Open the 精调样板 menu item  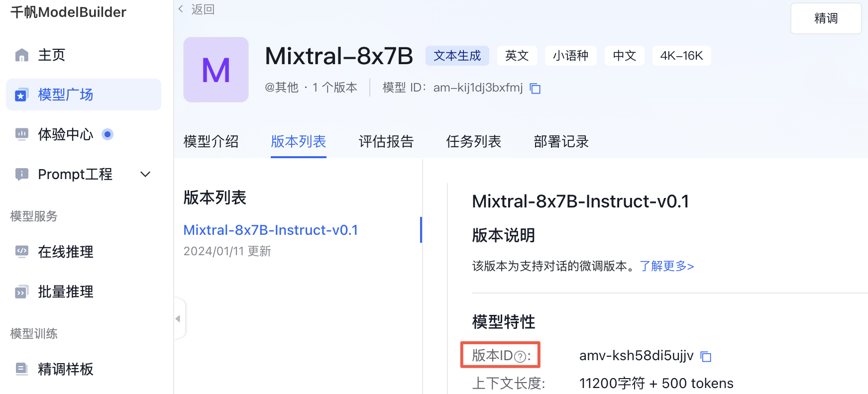84,369
